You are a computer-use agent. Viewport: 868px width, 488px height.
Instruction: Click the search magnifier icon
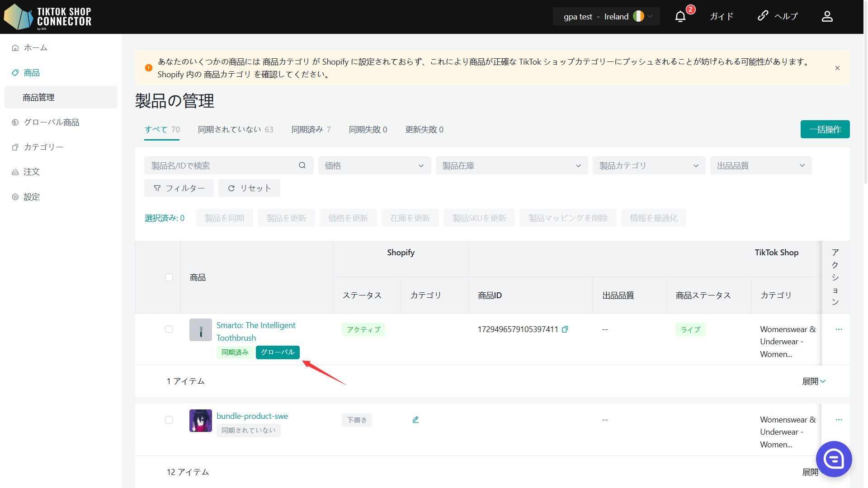(x=302, y=165)
